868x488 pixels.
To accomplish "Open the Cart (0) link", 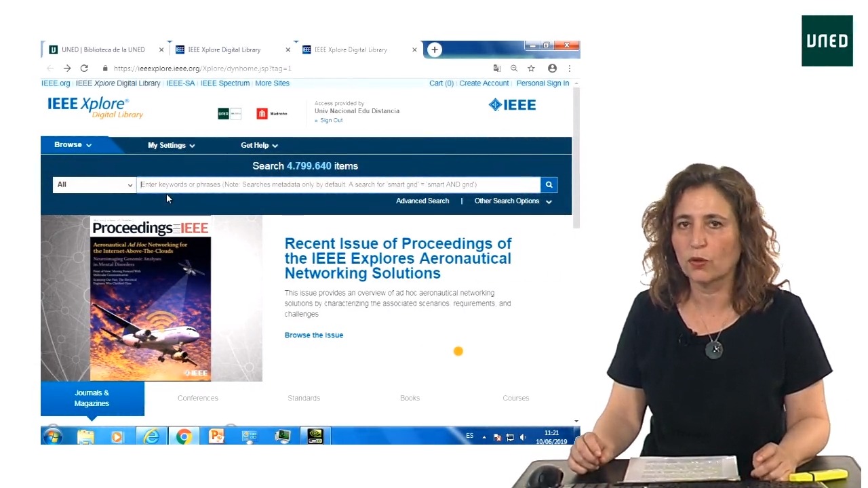I will (441, 83).
